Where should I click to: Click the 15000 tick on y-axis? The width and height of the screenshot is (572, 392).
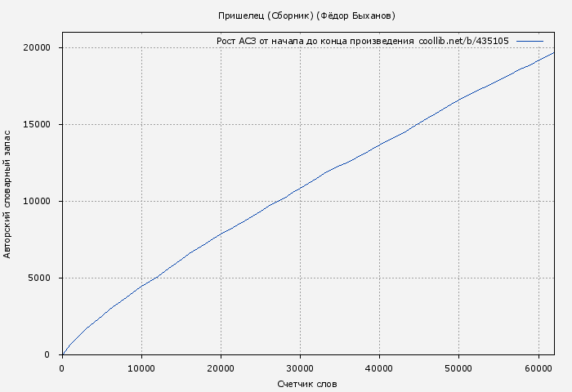(x=36, y=124)
